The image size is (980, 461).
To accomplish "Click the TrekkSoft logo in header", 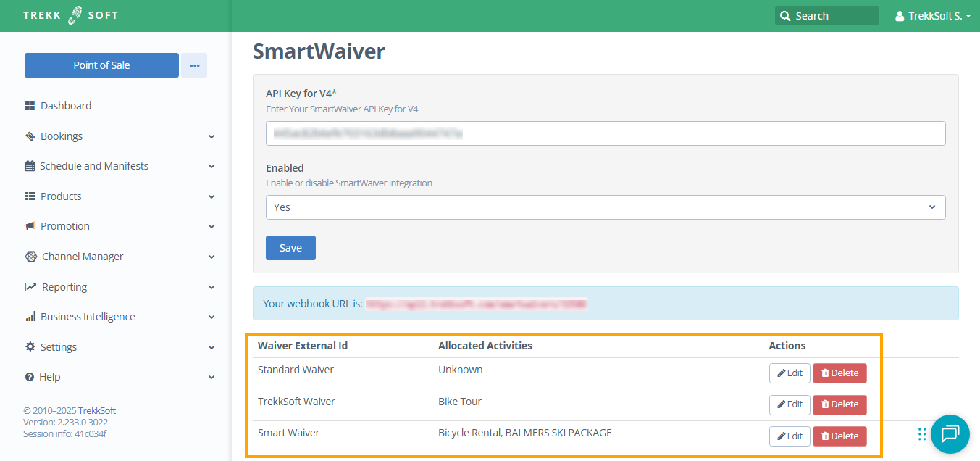I will pyautogui.click(x=70, y=15).
